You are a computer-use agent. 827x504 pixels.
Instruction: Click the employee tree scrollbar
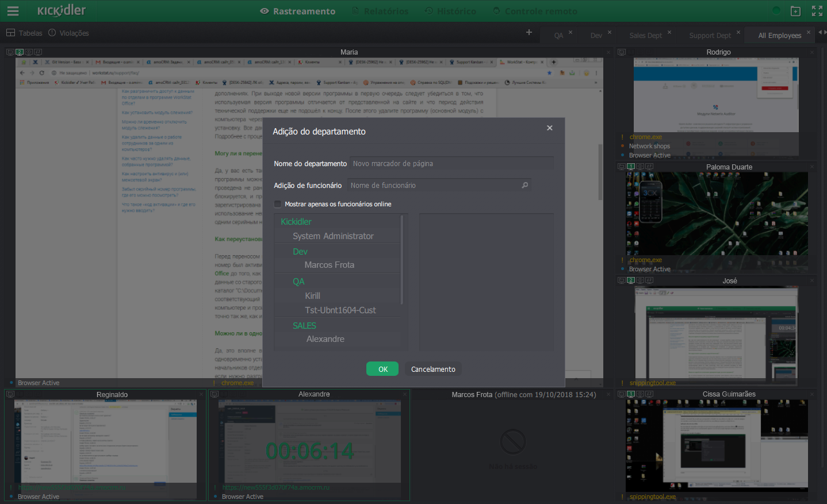[401, 260]
